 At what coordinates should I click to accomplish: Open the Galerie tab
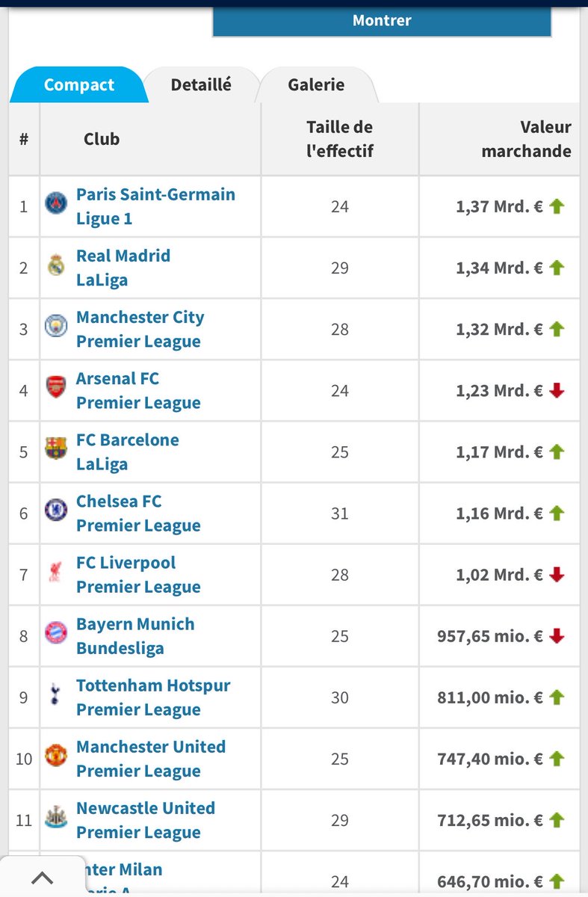click(x=316, y=84)
